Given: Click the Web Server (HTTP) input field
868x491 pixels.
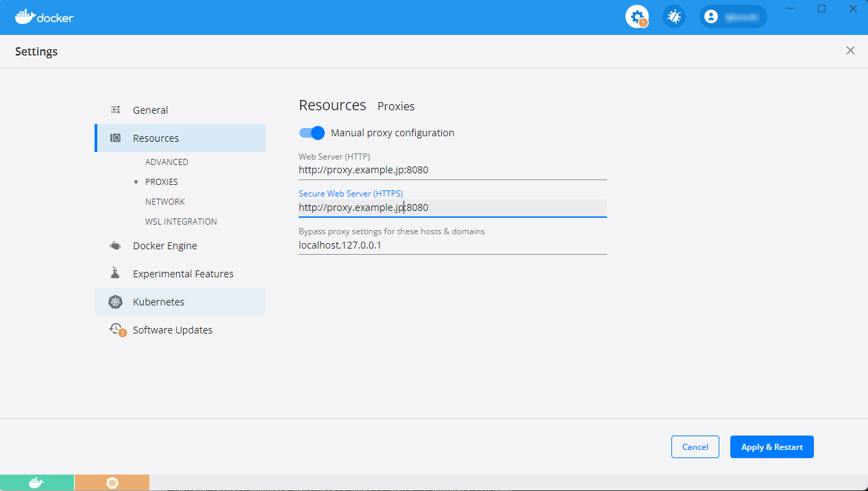Looking at the screenshot, I should click(x=453, y=171).
